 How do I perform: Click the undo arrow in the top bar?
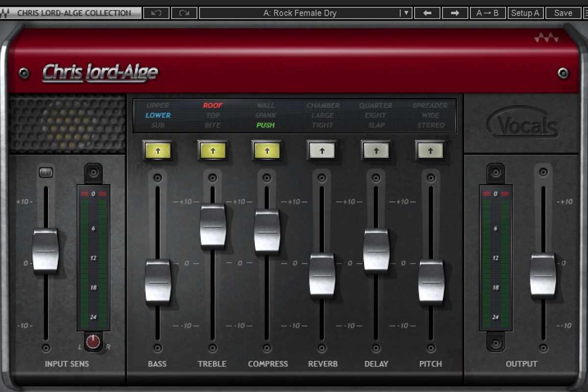tap(156, 13)
